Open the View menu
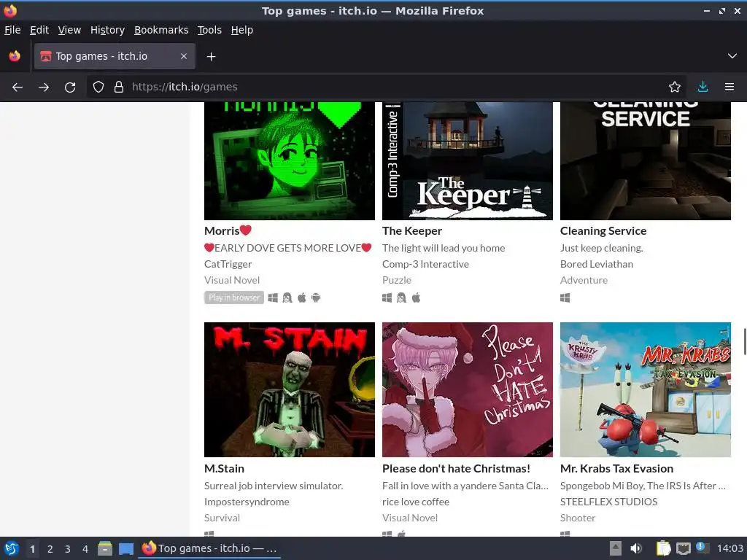This screenshot has width=747, height=560. click(69, 30)
